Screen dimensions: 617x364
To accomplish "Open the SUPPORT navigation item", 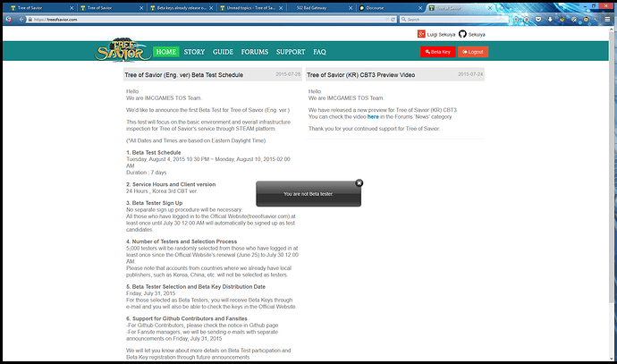I will click(x=290, y=52).
